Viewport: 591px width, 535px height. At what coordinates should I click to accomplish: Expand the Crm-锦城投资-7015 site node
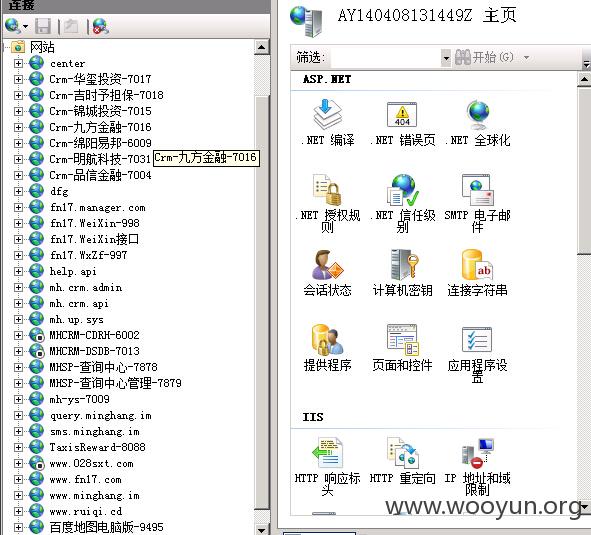(x=18, y=111)
